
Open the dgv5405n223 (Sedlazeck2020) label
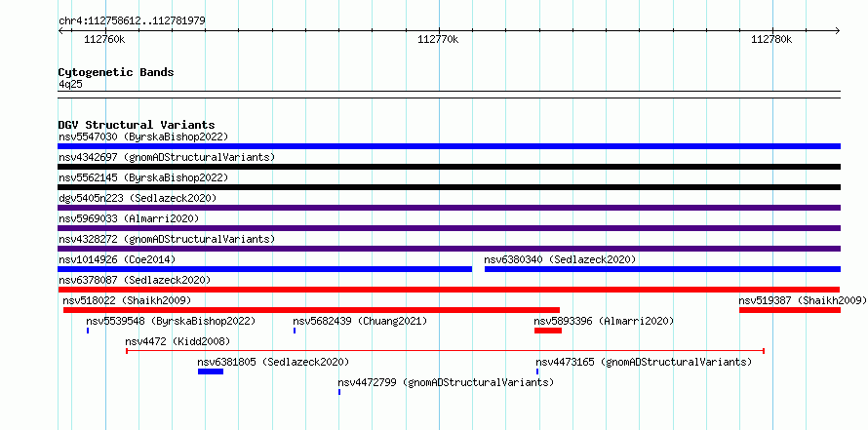(138, 198)
